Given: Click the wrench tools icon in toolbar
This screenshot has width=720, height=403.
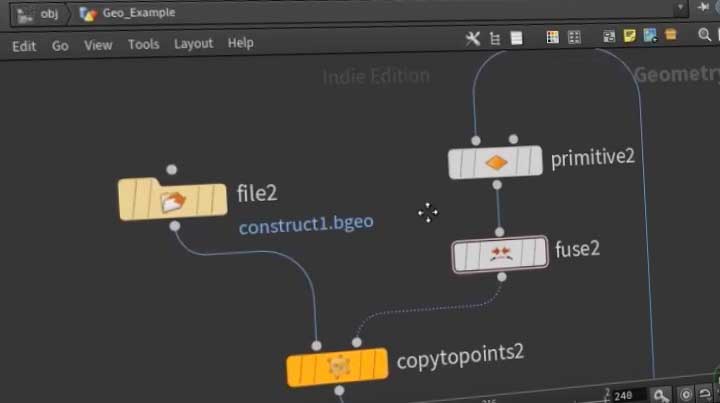Looking at the screenshot, I should pyautogui.click(x=474, y=38).
